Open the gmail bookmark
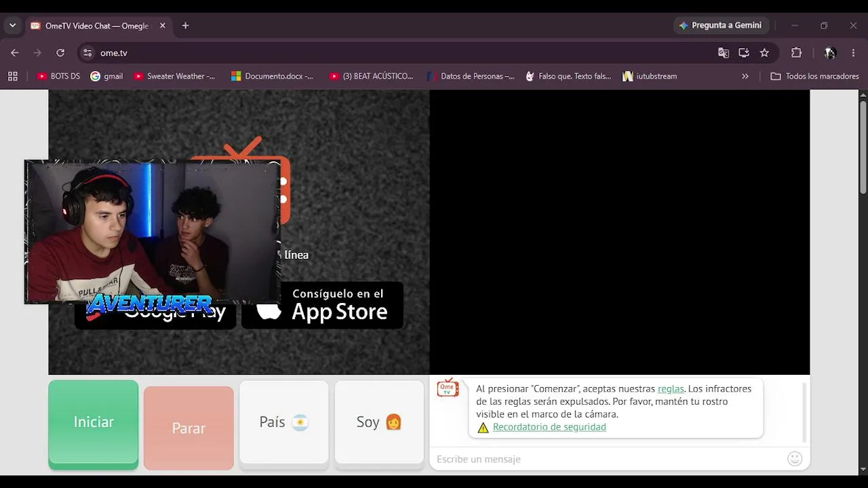The height and width of the screenshot is (488, 868). coord(106,77)
